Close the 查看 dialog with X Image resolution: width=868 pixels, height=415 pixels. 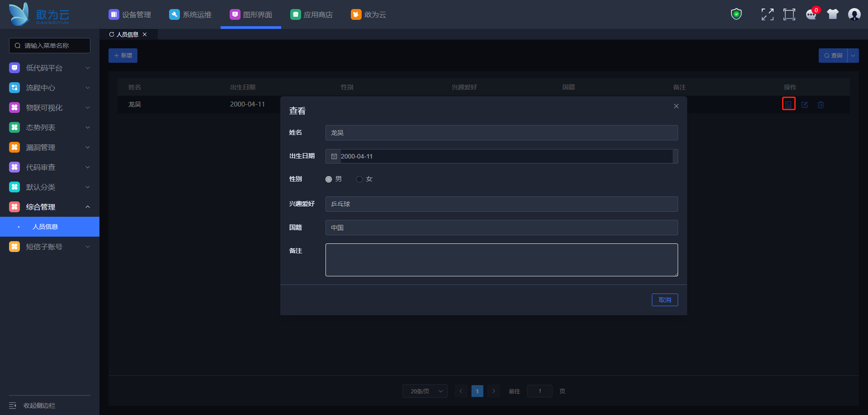[676, 106]
